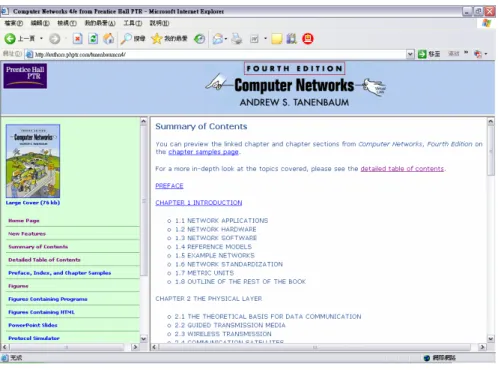
Task: Open the Help menu in menu bar
Action: 159,23
